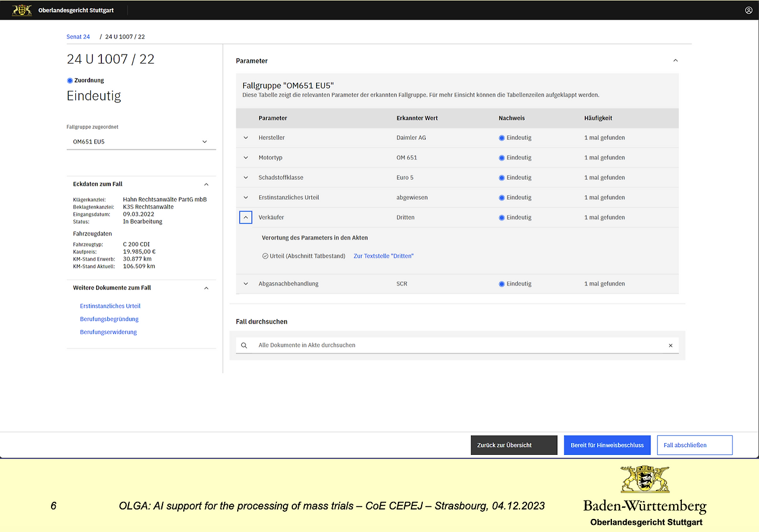Image resolution: width=759 pixels, height=532 pixels.
Task: Expand the Schadstoffklasse row
Action: click(x=246, y=177)
